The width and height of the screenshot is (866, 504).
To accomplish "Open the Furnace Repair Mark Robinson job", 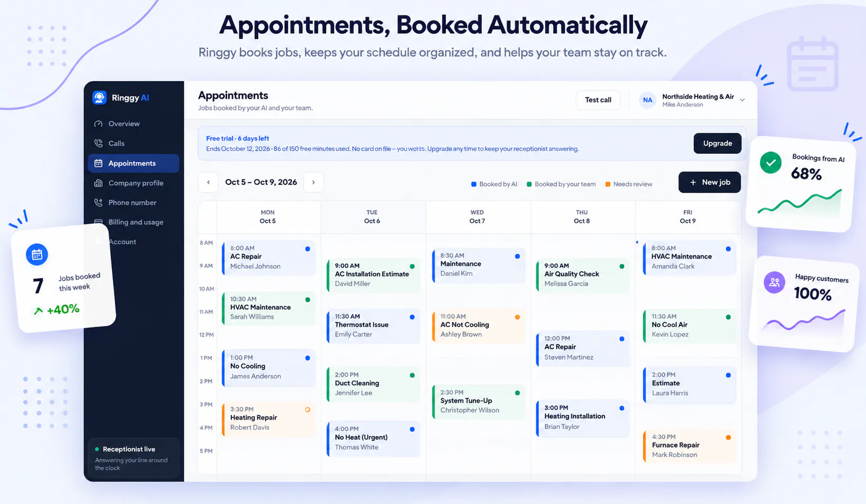I will point(690,446).
